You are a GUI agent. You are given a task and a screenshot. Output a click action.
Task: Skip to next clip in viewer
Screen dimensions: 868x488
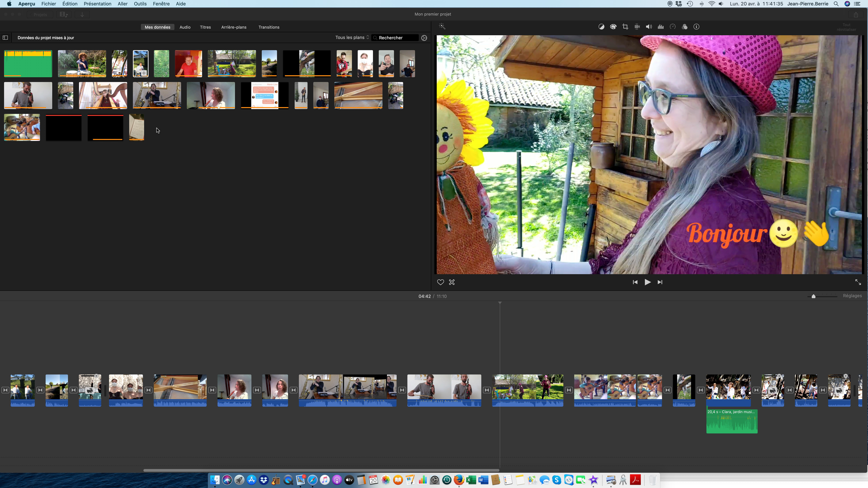[x=660, y=282]
